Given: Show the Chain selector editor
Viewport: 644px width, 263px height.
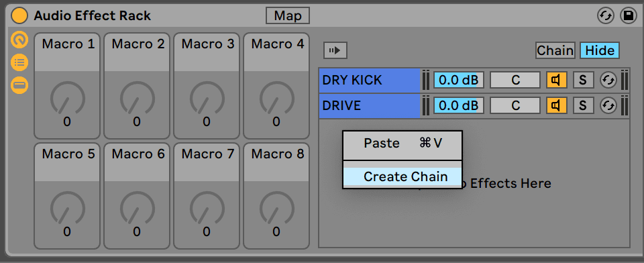Looking at the screenshot, I should click(555, 50).
